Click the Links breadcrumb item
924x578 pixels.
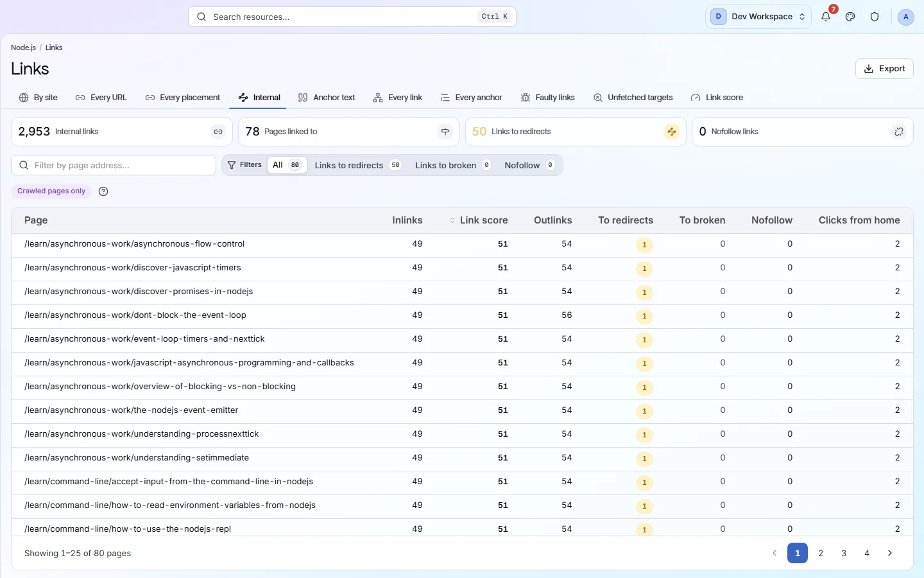click(54, 48)
